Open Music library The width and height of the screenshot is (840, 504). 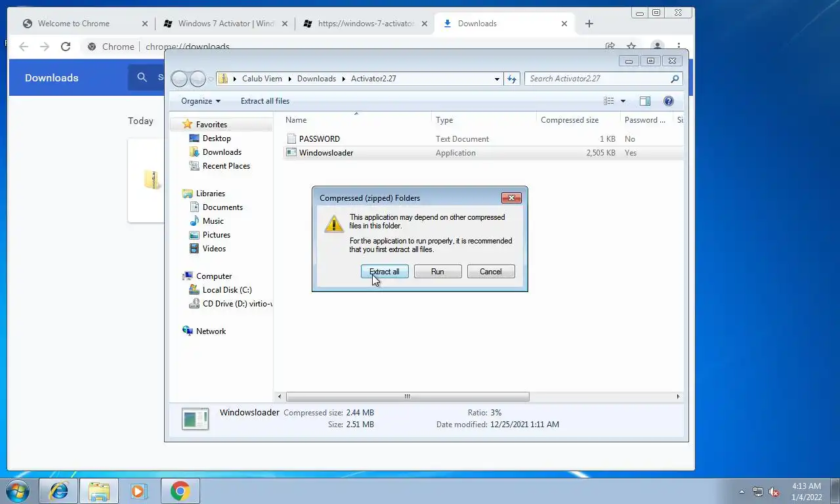pos(213,221)
